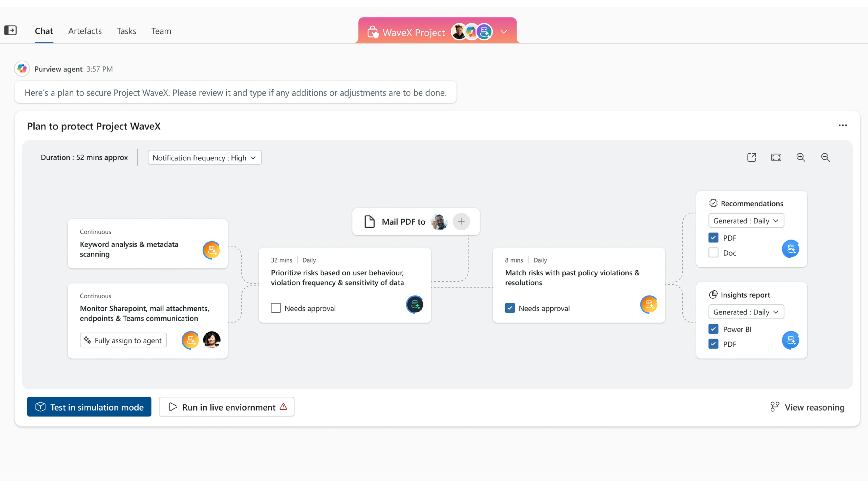The image size is (868, 488).
Task: Click the Copilot avatar in WaveX Project header
Action: point(471,32)
